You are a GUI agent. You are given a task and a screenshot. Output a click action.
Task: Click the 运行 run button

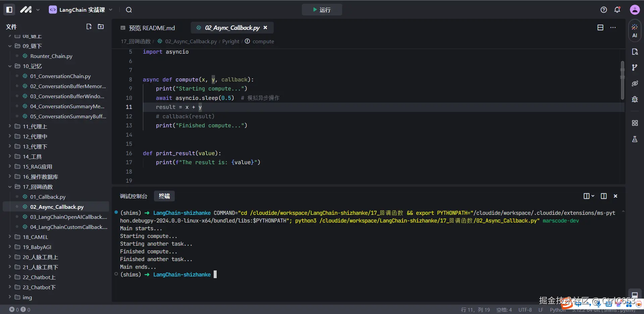click(x=322, y=10)
